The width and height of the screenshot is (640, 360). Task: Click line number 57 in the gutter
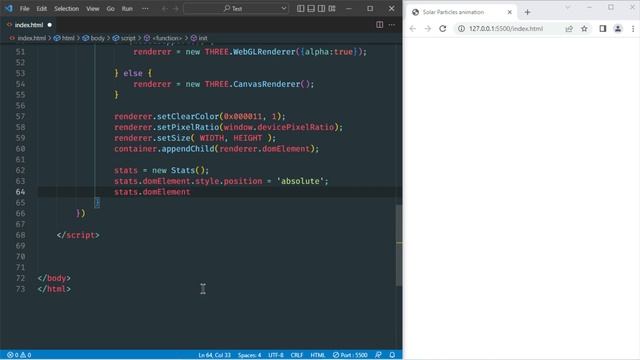(x=20, y=116)
